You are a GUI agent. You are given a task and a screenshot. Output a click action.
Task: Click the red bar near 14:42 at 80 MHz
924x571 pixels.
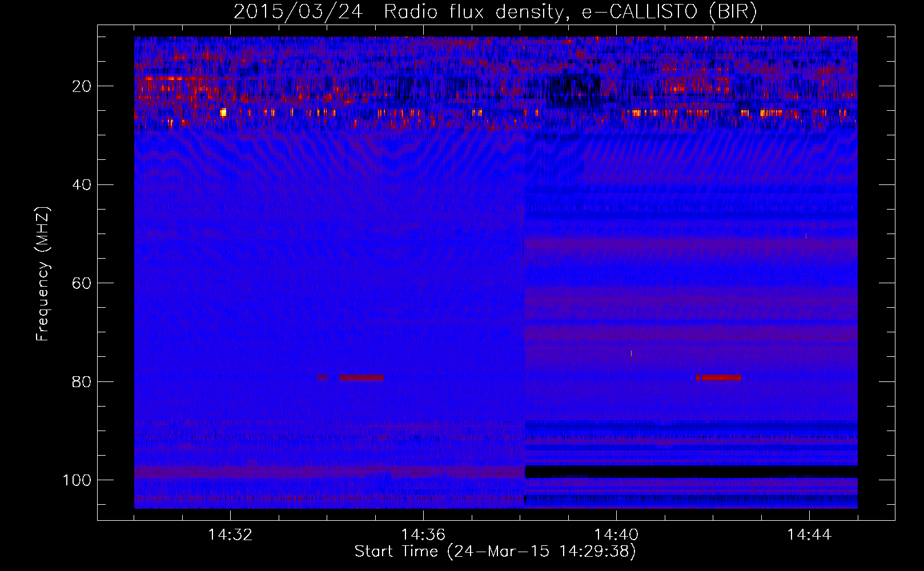coord(721,377)
